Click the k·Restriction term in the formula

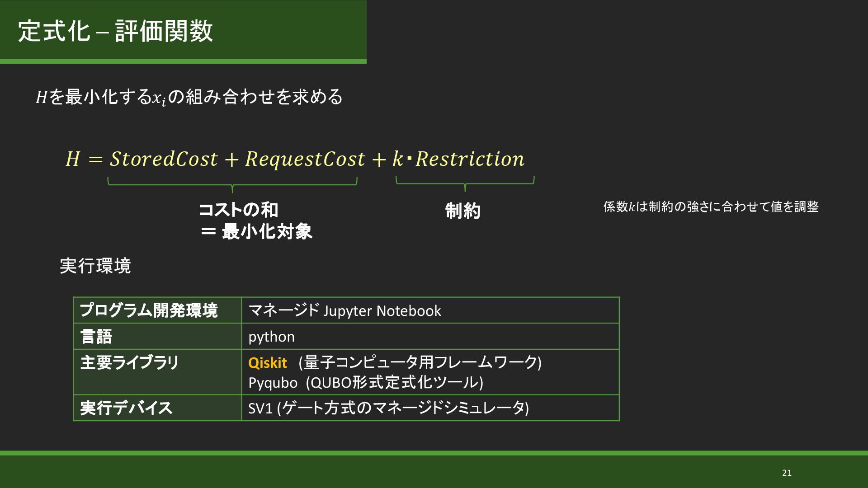[458, 159]
